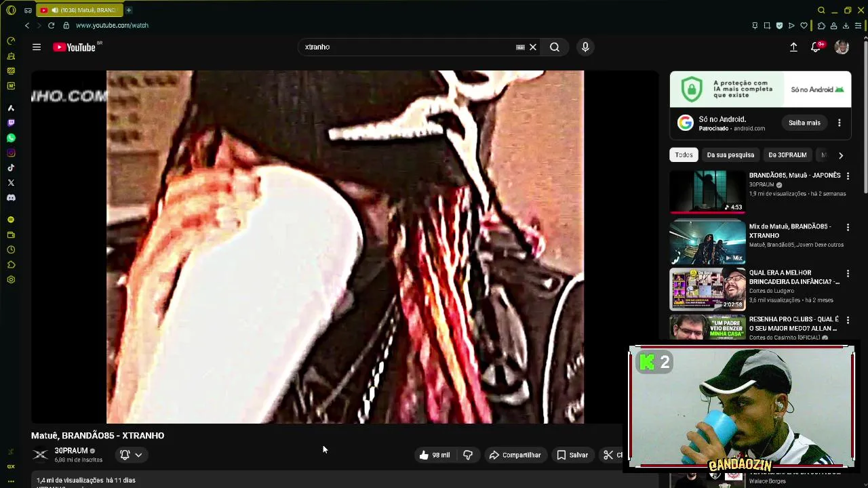The image size is (868, 488).
Task: Select the Da sua pesquisa chip
Action: point(730,155)
